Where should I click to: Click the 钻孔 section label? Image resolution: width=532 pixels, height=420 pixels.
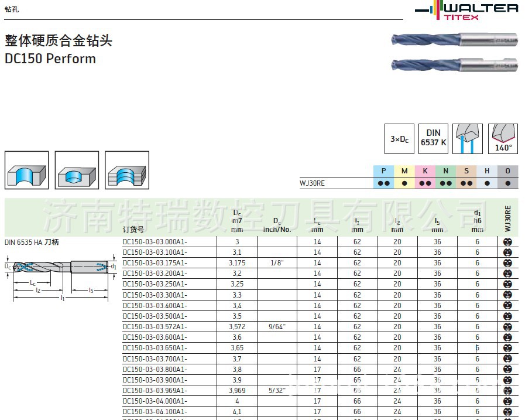[12, 9]
